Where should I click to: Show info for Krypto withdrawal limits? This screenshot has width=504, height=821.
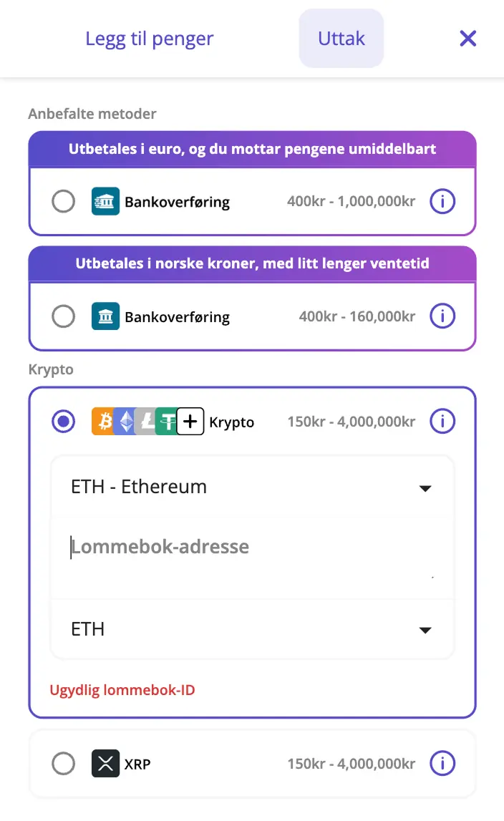442,422
